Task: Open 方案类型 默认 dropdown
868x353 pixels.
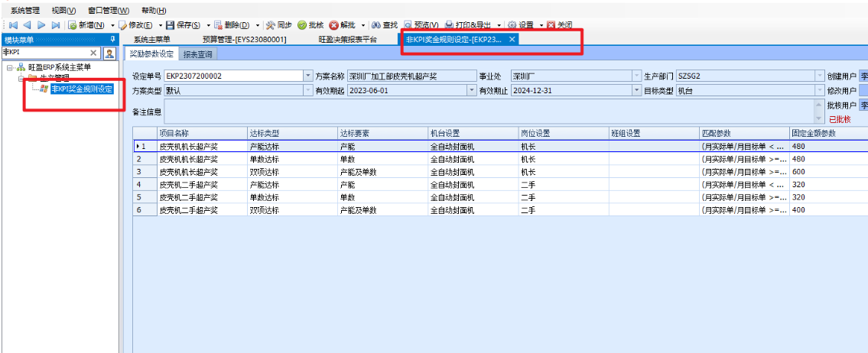Action: 307,91
